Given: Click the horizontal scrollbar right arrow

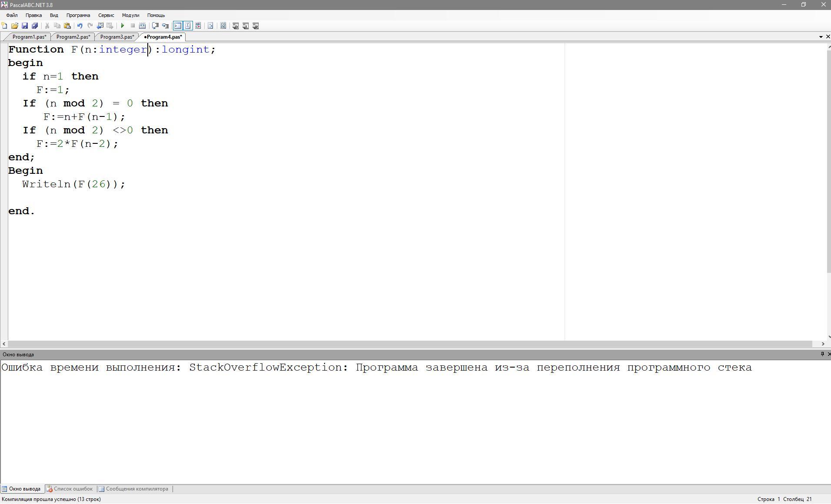Looking at the screenshot, I should [x=823, y=344].
